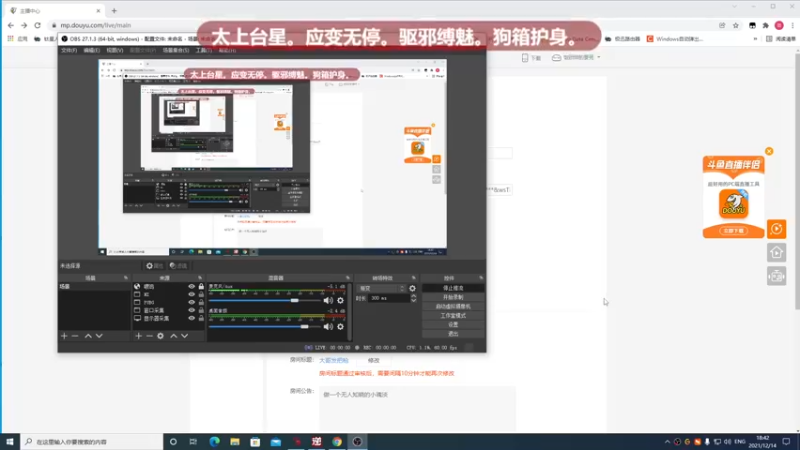Image resolution: width=800 pixels, height=450 pixels.
Task: Decrease transition duration with the down arrow
Action: click(413, 301)
